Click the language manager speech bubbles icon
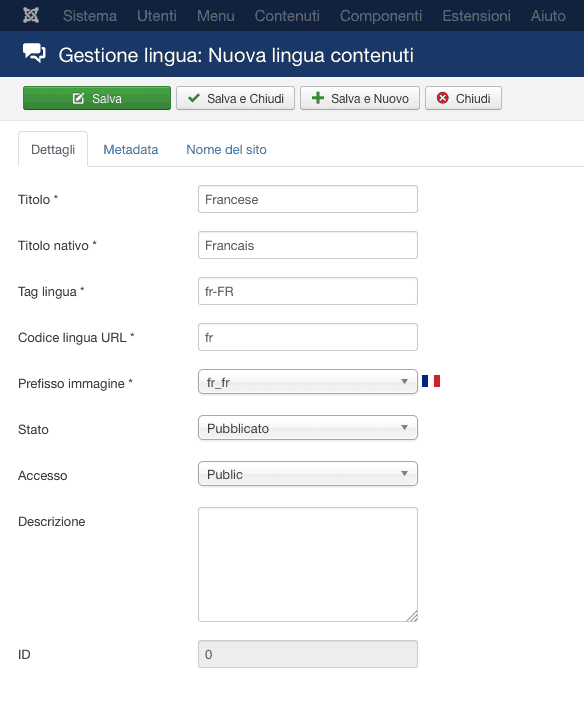Screen dimensions: 584x712 pos(35,54)
